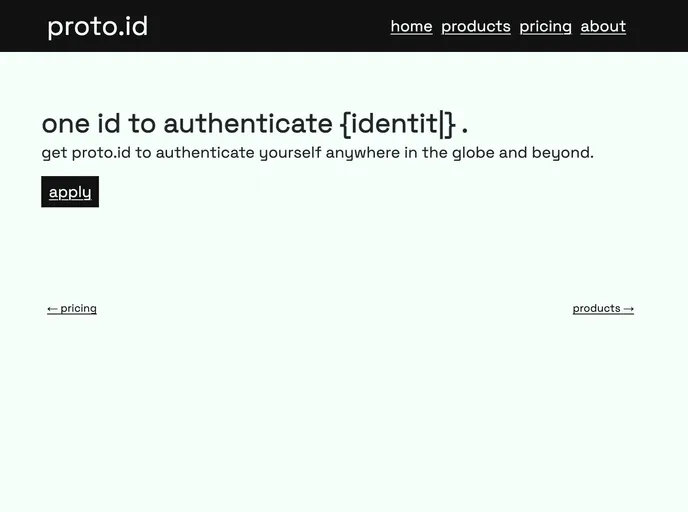This screenshot has width=688, height=512.
Task: Click the word "authenticate" in the large heading
Action: [247, 123]
